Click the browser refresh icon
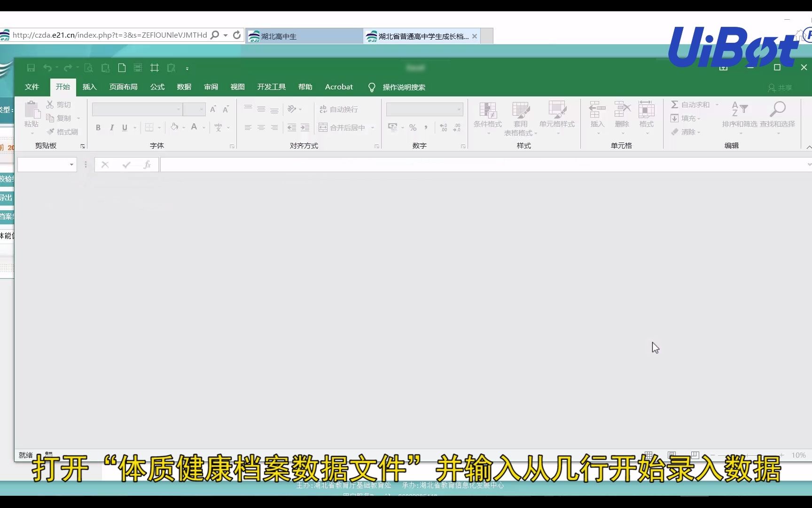 pyautogui.click(x=237, y=35)
